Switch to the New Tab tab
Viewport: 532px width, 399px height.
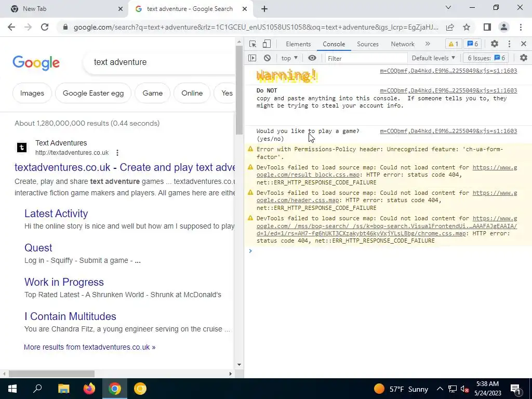64,9
